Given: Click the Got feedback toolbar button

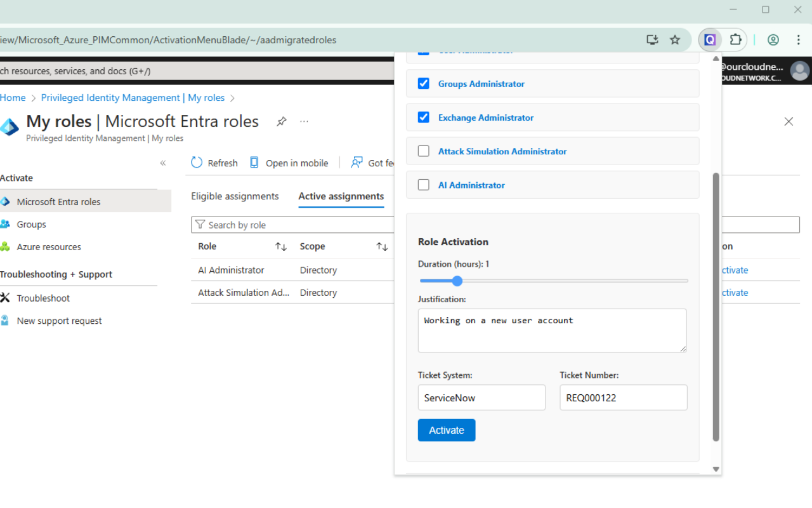Looking at the screenshot, I should coord(373,163).
